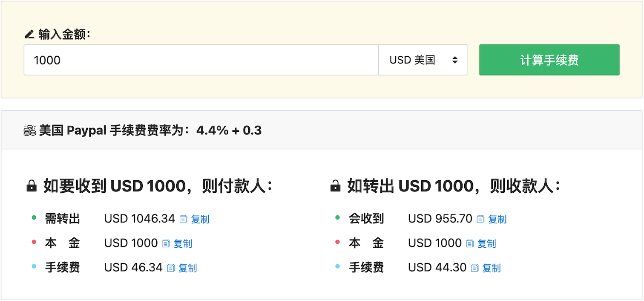
Task: Click the copy icon next to USD 44.30
Action: (474, 268)
